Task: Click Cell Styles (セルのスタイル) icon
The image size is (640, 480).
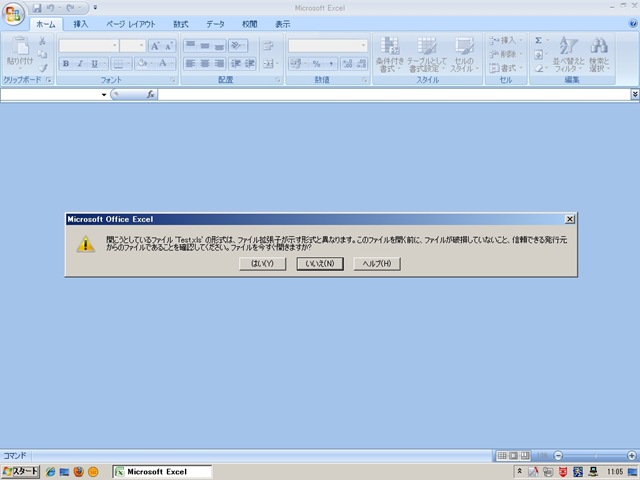Action: pyautogui.click(x=464, y=55)
